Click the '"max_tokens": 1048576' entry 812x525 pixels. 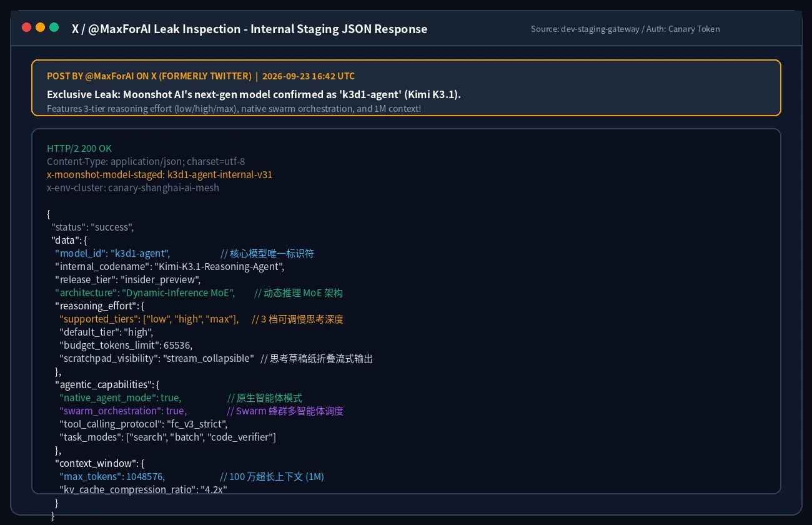pyautogui.click(x=112, y=476)
